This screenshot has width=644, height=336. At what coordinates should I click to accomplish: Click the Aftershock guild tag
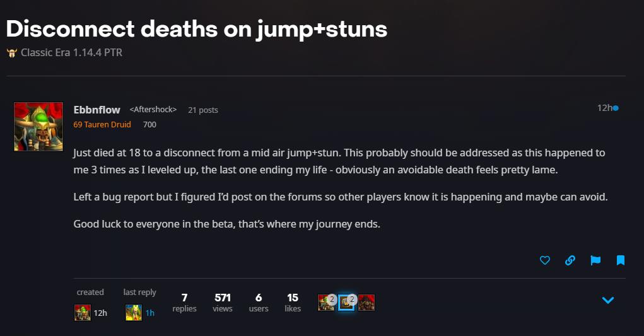point(153,110)
